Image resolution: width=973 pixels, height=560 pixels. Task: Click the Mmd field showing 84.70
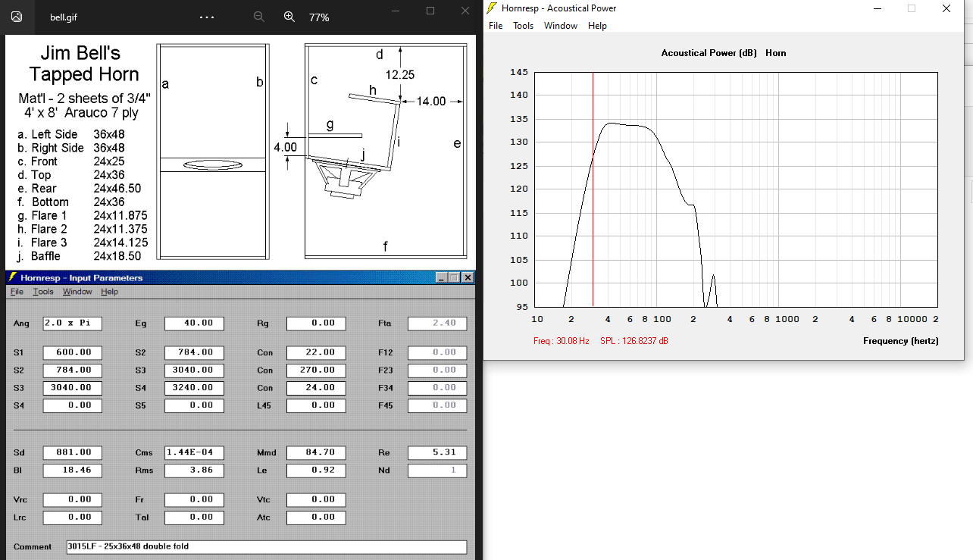tap(316, 452)
